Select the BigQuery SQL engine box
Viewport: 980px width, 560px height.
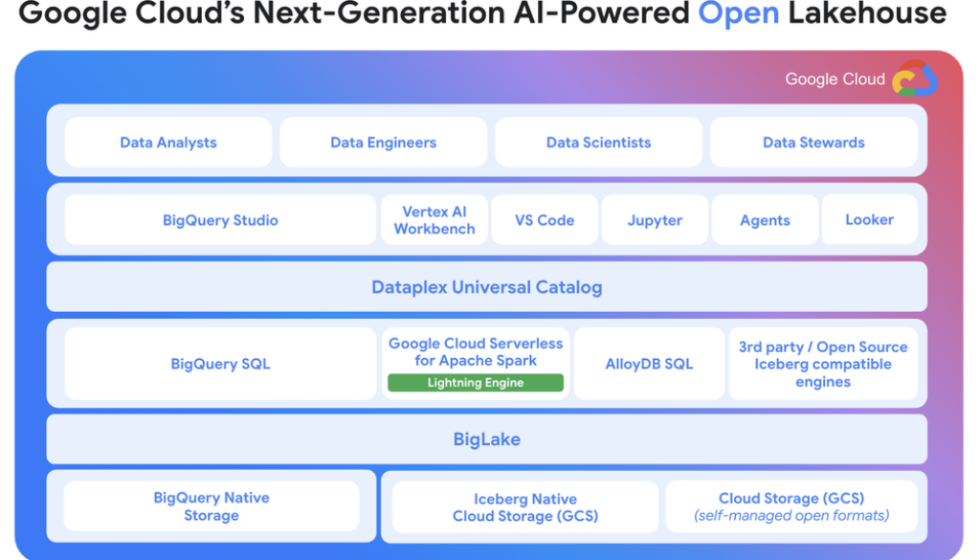tap(220, 364)
